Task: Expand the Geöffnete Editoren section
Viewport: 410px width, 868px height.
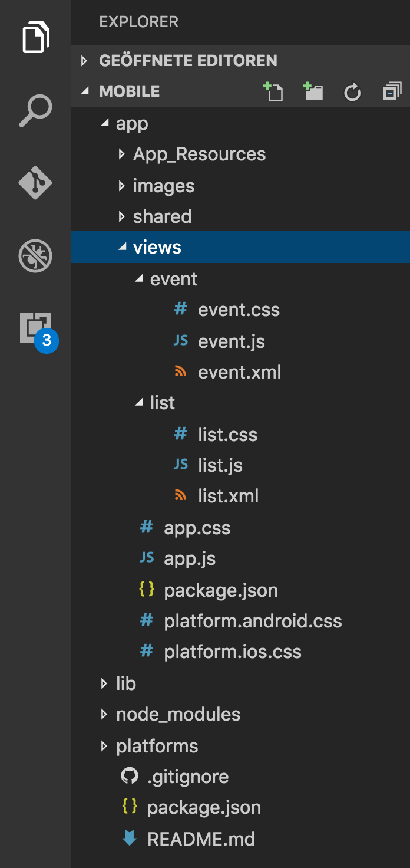Action: (188, 61)
